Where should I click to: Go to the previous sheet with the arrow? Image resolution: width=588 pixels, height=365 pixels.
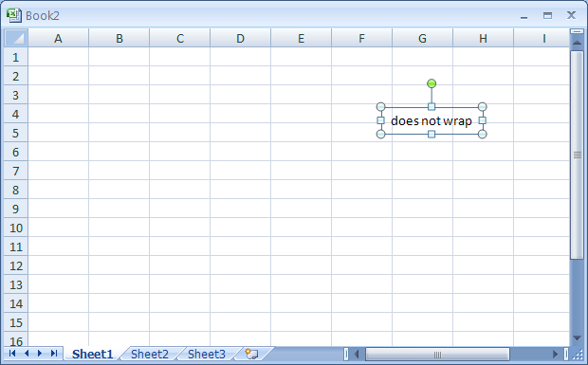point(27,354)
